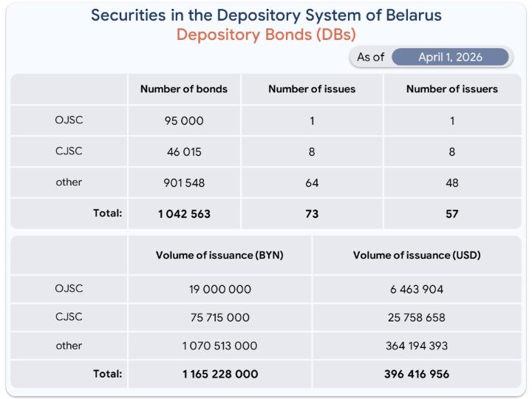Select the 'Number of bonds' column header
The height and width of the screenshot is (399, 532).
tap(184, 89)
